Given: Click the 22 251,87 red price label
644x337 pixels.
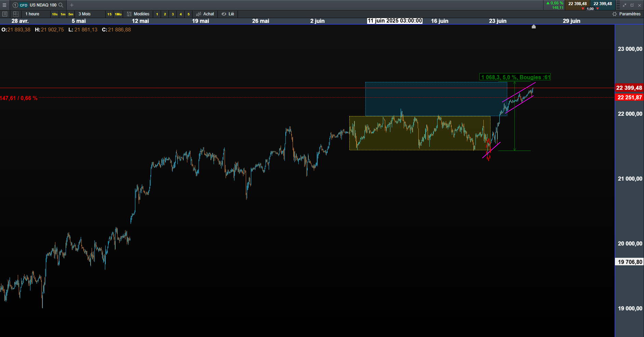Looking at the screenshot, I should [629, 98].
